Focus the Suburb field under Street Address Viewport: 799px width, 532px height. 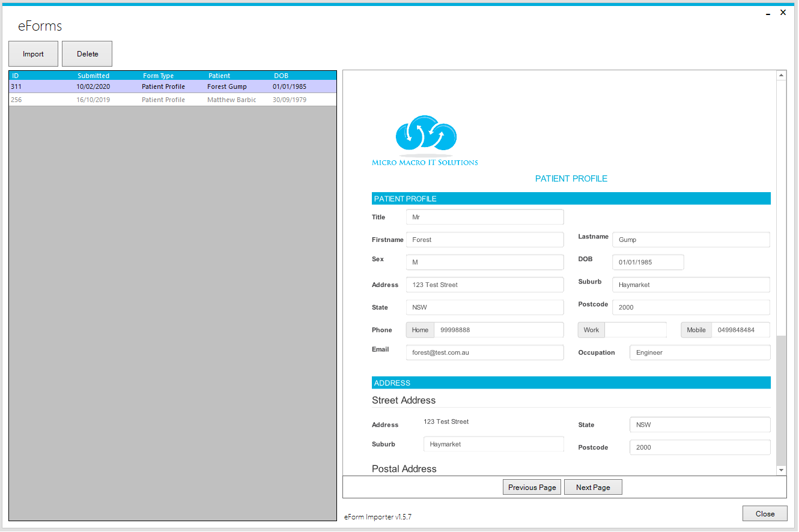(x=494, y=444)
